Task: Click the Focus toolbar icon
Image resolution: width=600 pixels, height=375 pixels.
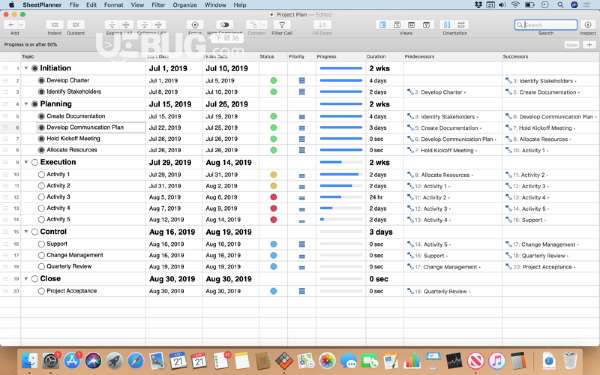Action: point(195,25)
